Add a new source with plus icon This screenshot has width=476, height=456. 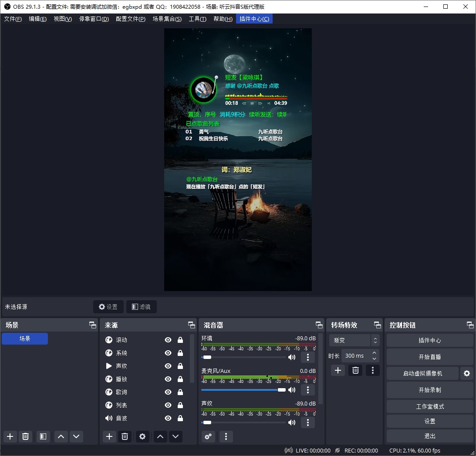pos(109,436)
